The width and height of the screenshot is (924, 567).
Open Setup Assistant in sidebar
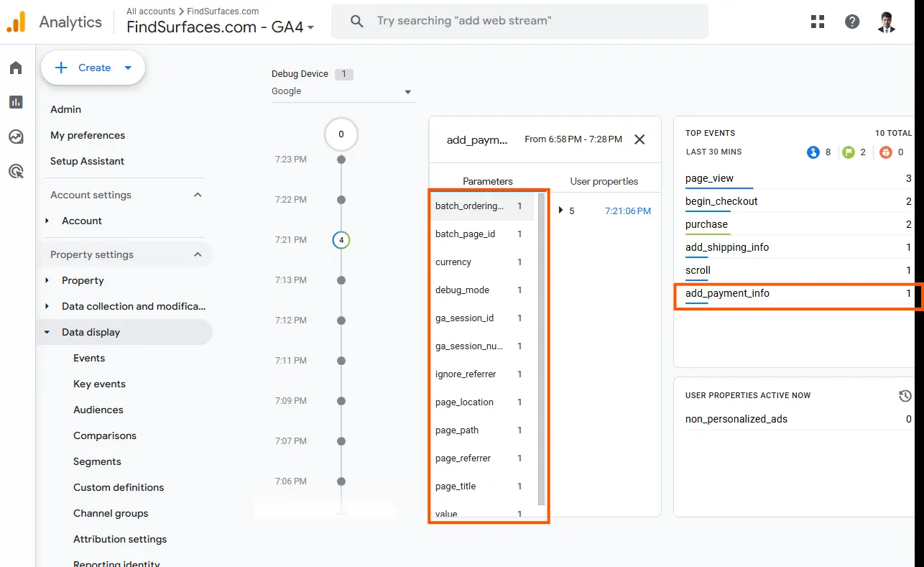[x=87, y=161]
